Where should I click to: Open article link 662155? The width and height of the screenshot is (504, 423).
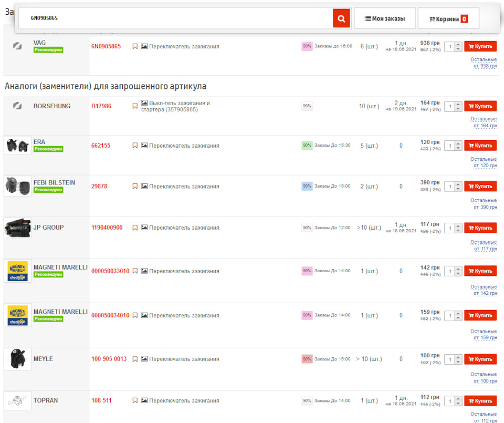(x=101, y=146)
